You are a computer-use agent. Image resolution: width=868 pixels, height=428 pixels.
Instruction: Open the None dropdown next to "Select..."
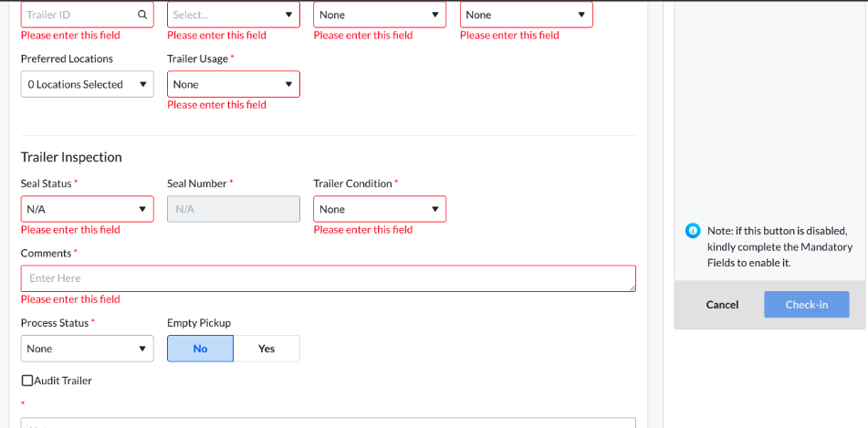(379, 16)
